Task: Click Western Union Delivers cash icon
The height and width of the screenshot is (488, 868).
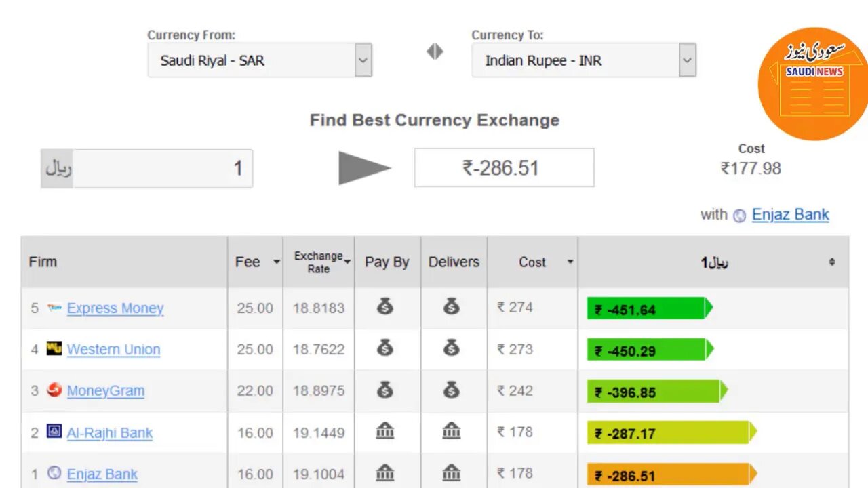Action: point(452,348)
